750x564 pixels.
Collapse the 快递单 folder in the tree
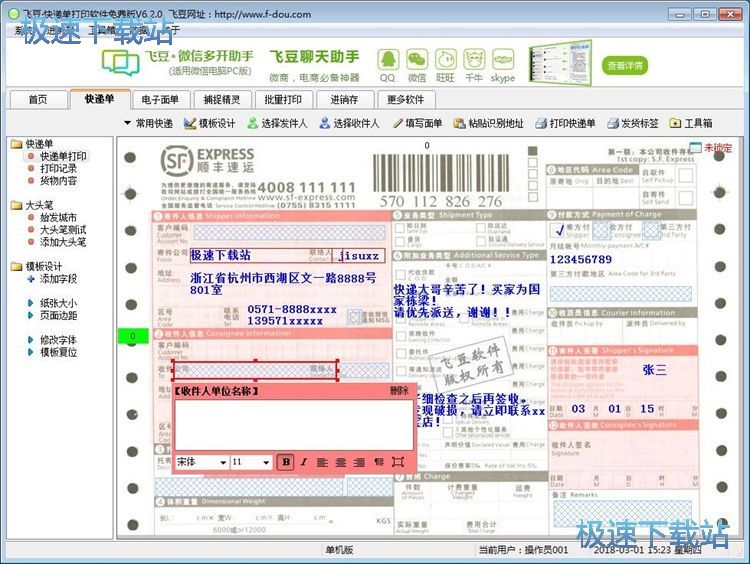click(x=17, y=144)
